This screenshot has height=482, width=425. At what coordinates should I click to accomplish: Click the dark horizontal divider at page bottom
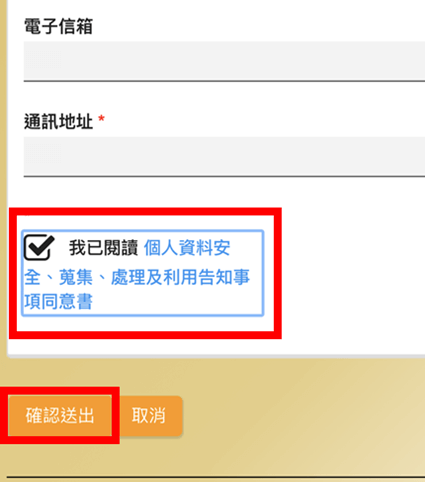point(216,478)
